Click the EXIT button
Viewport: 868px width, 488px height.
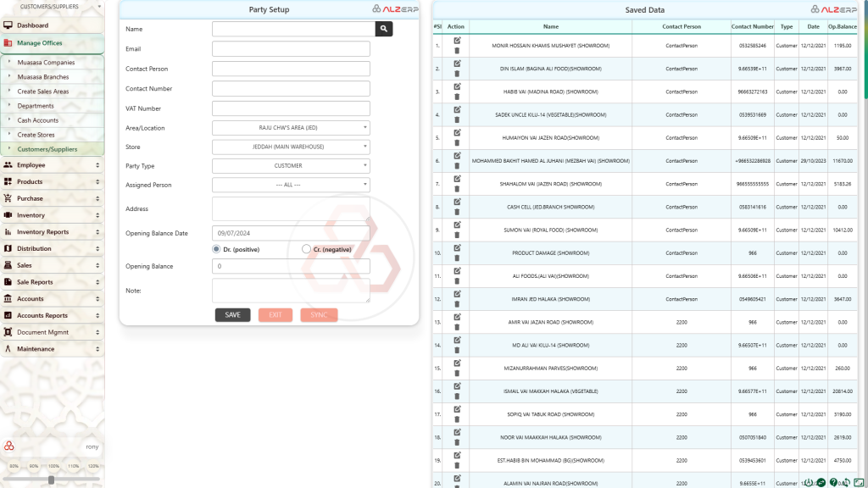275,315
